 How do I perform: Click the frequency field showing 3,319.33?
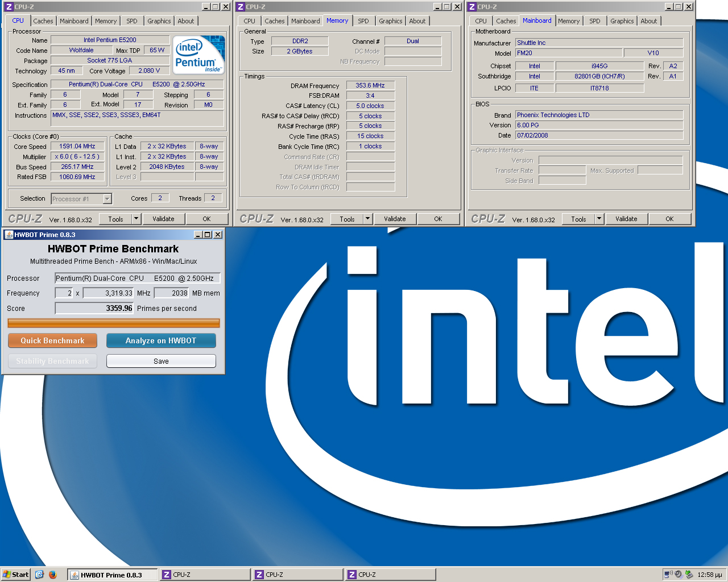(x=108, y=293)
